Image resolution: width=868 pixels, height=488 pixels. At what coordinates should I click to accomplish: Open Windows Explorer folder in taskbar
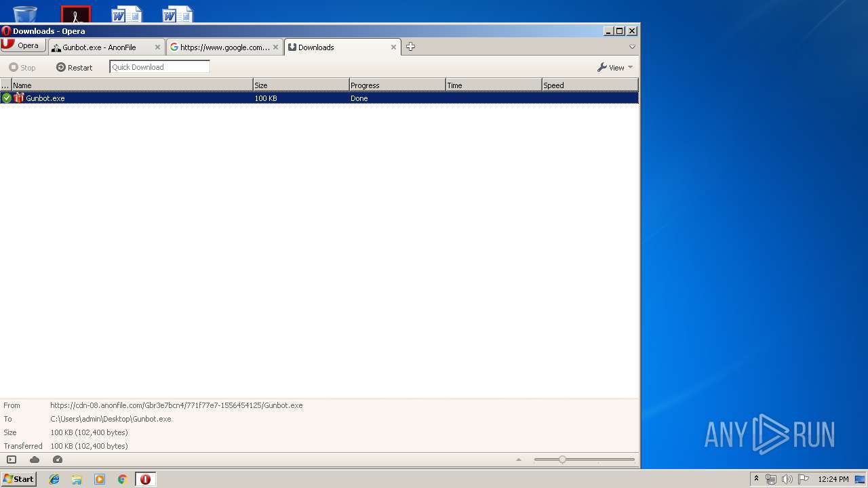[x=77, y=479]
